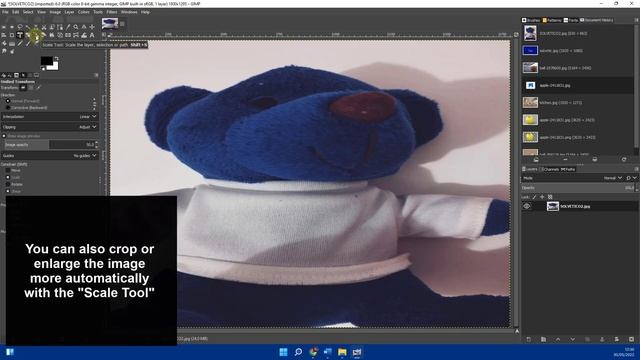Select the Crop tool
Screen dimensions: 640x360
coord(12,35)
